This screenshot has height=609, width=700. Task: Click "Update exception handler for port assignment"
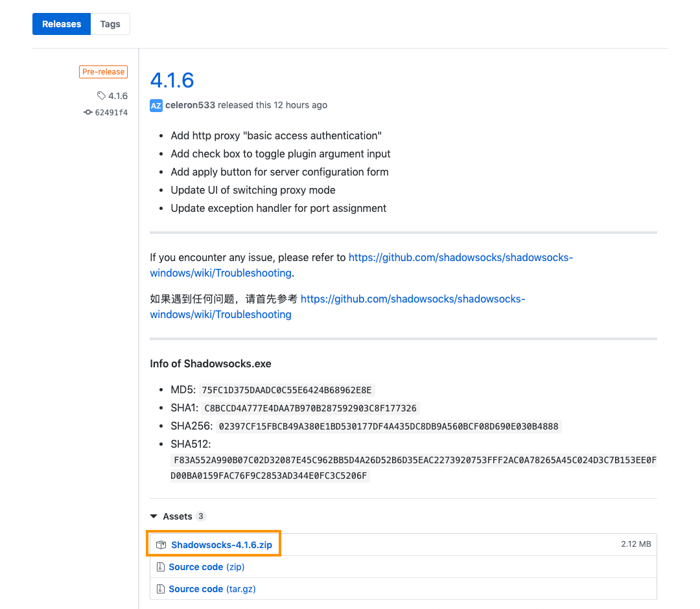279,209
